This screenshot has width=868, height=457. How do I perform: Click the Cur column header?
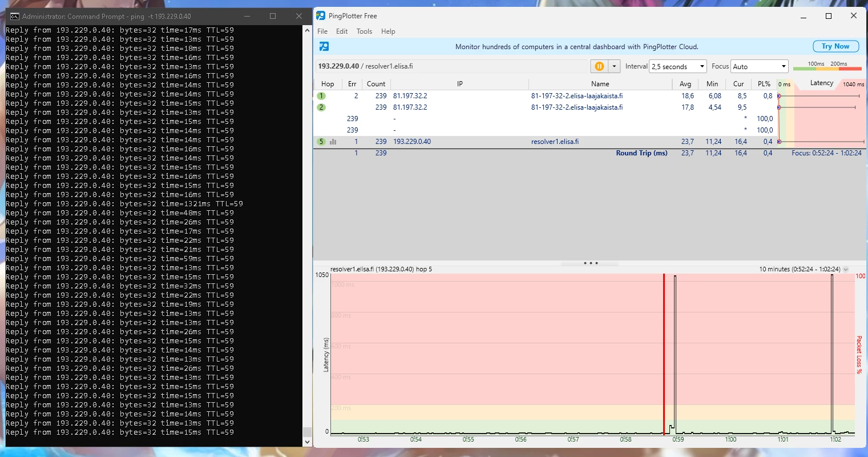[x=738, y=84]
